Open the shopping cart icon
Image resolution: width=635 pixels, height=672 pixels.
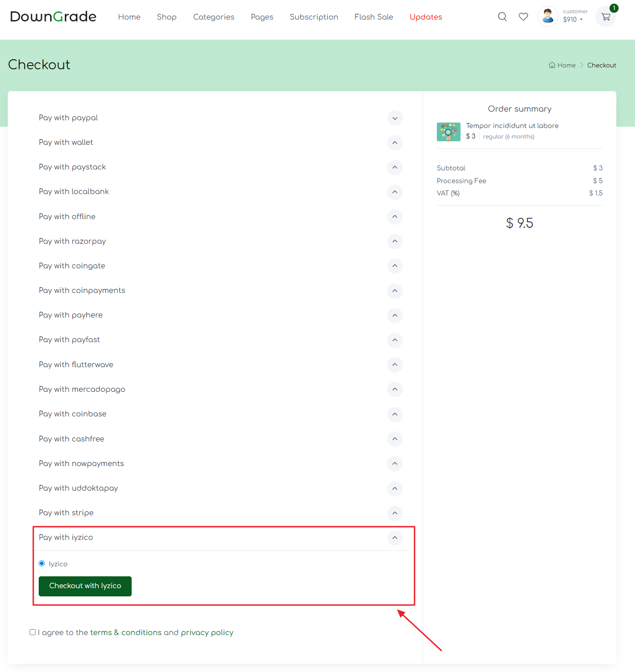[x=605, y=17]
